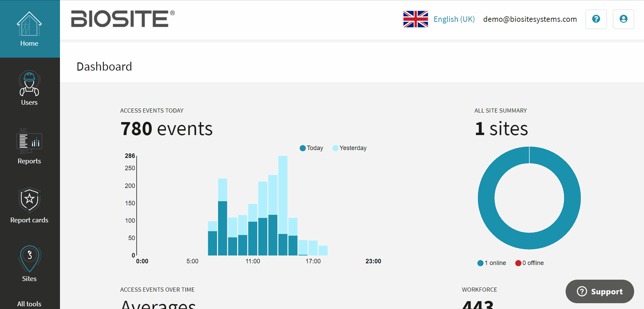
Task: Expand the All tools menu
Action: 29,304
